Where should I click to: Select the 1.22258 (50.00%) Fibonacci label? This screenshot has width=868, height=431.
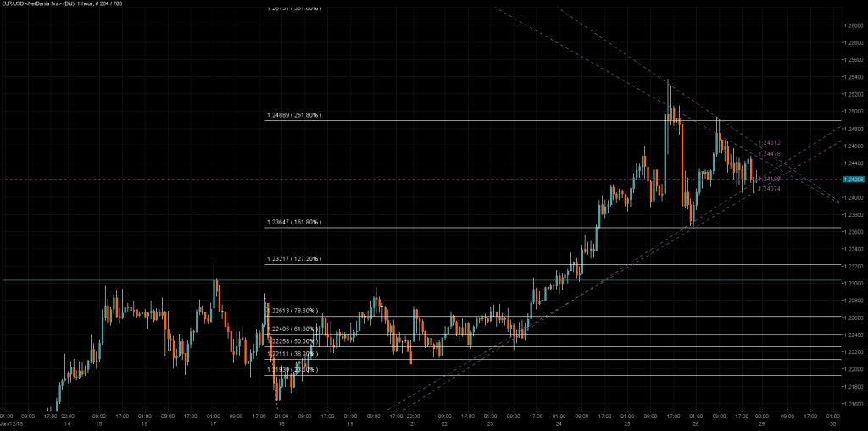[293, 341]
